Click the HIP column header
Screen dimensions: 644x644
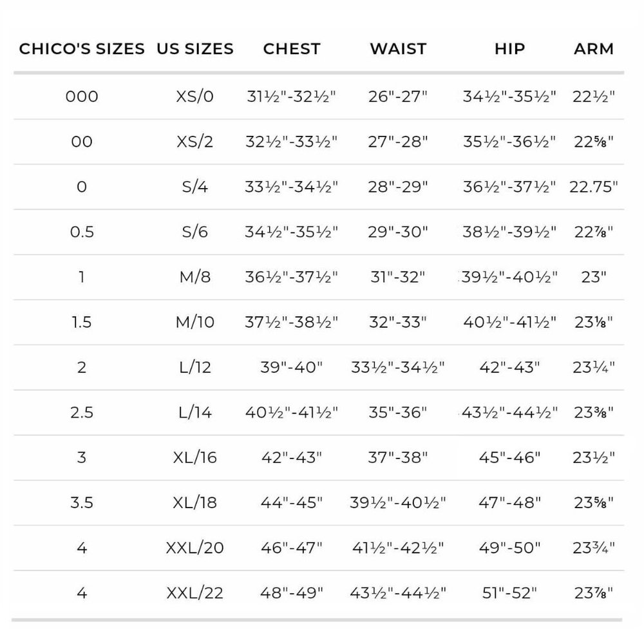tap(509, 49)
